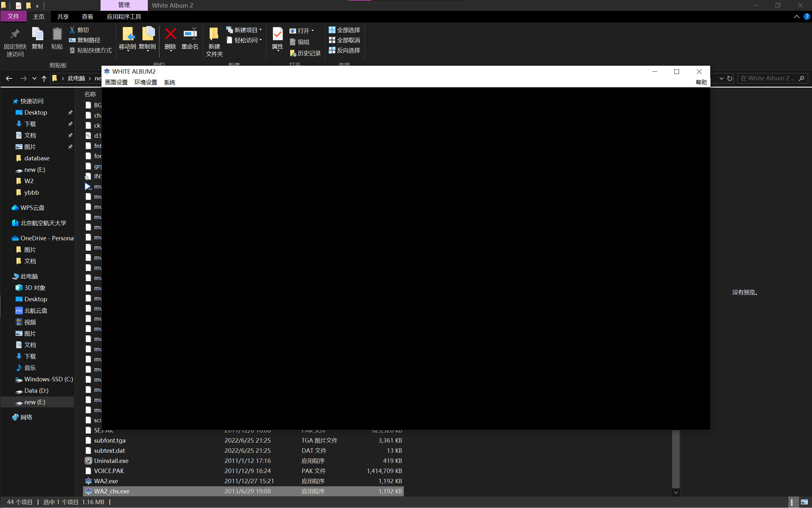
Task: Click the Rename (重命名) icon
Action: click(190, 34)
